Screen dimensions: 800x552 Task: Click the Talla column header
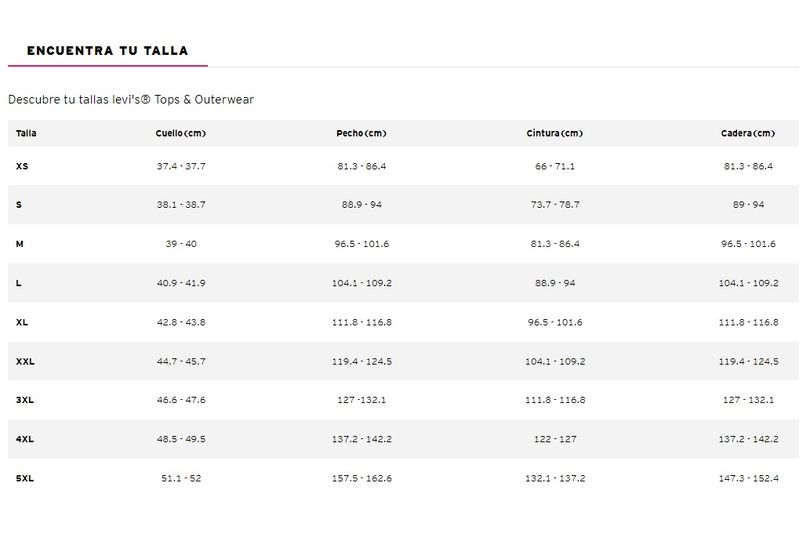26,133
